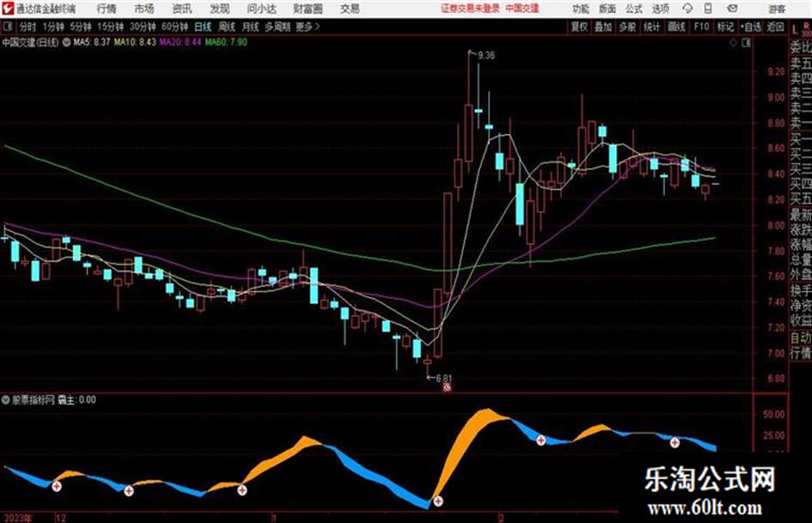Click the 行情 label in right panel

click(x=801, y=354)
